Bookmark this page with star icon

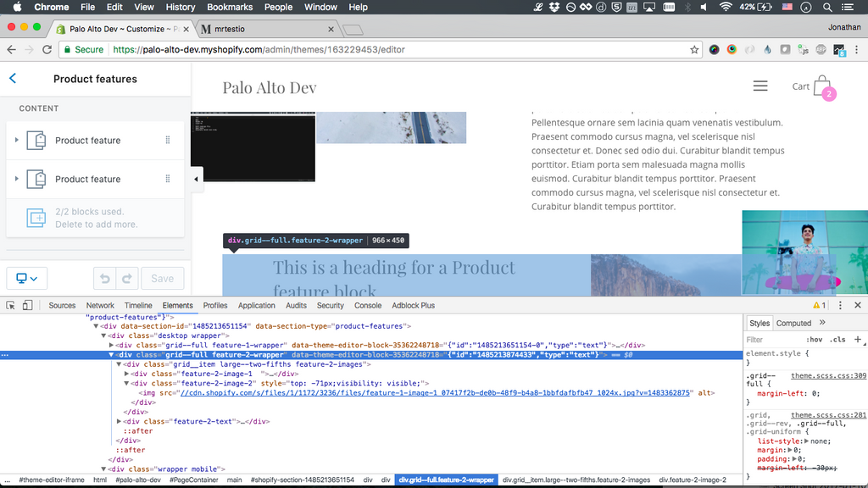pos(694,49)
